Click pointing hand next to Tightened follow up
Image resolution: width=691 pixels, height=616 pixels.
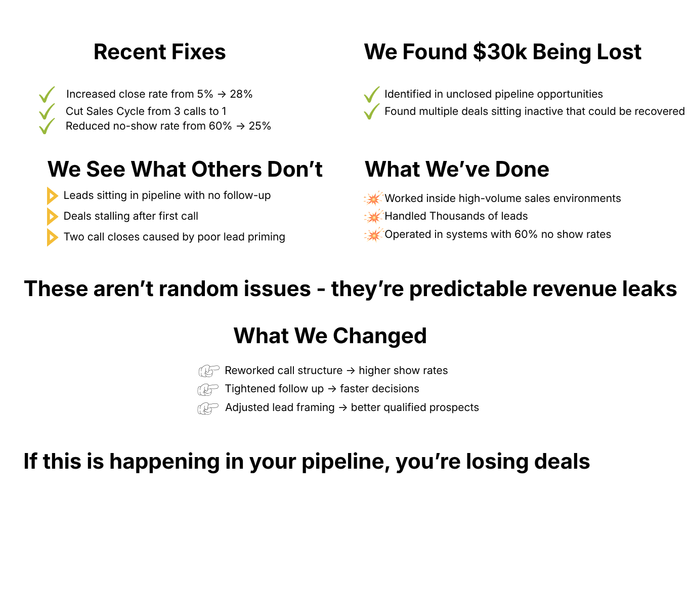click(208, 389)
